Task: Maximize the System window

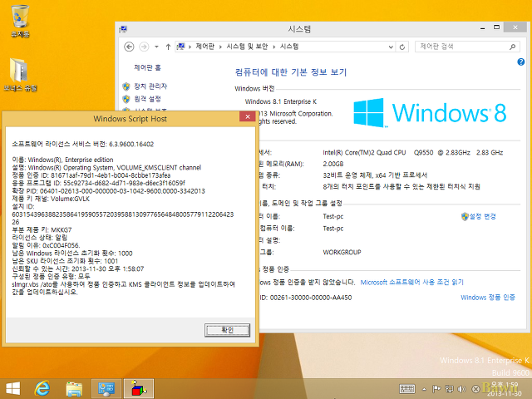Action: tap(496, 27)
